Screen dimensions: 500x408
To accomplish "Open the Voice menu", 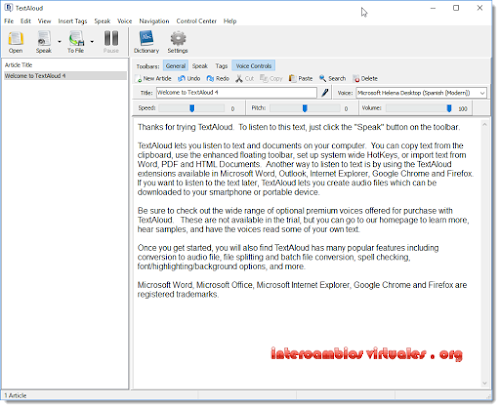I will pos(125,21).
